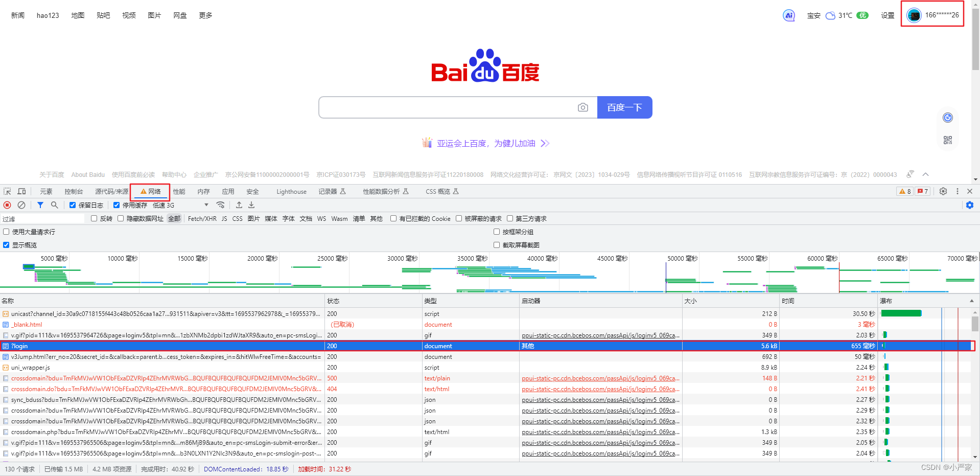
Task: Check 有已拦截的 Cookie option
Action: (x=393, y=218)
